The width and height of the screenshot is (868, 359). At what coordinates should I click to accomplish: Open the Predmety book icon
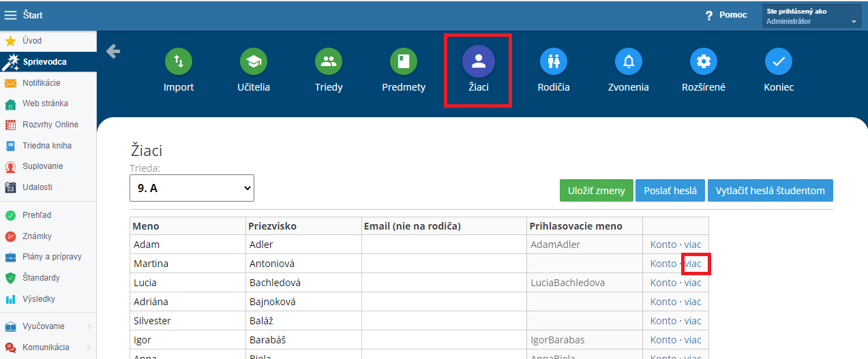tap(404, 62)
